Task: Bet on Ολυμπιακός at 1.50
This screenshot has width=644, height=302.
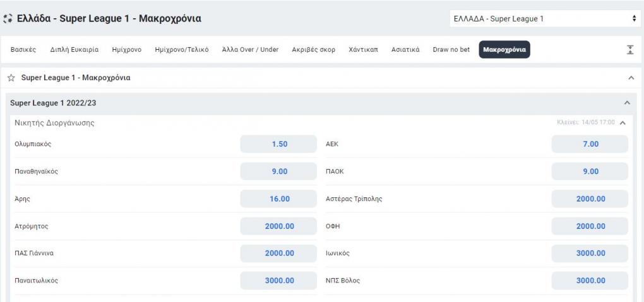Action: pos(278,144)
